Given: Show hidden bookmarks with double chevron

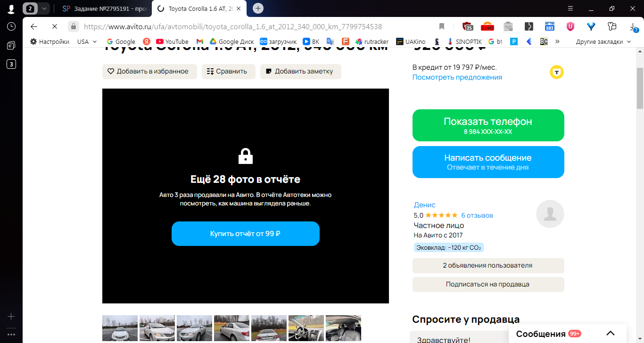Looking at the screenshot, I should (558, 41).
